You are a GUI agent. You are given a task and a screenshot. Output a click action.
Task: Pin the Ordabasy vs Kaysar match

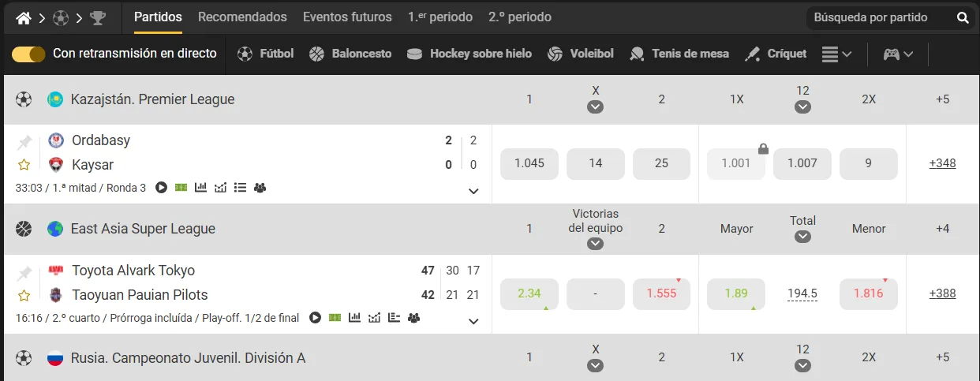click(x=24, y=143)
